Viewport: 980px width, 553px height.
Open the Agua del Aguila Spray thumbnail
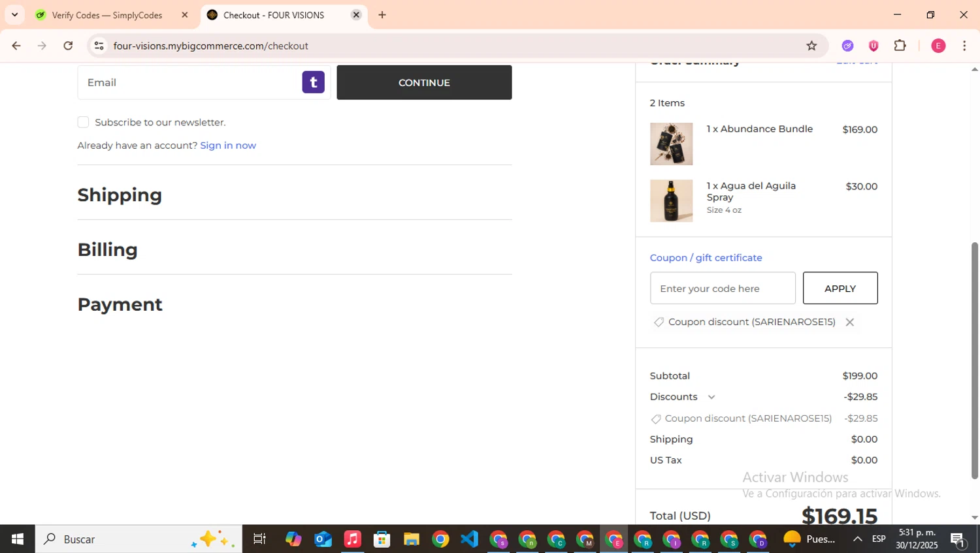671,200
